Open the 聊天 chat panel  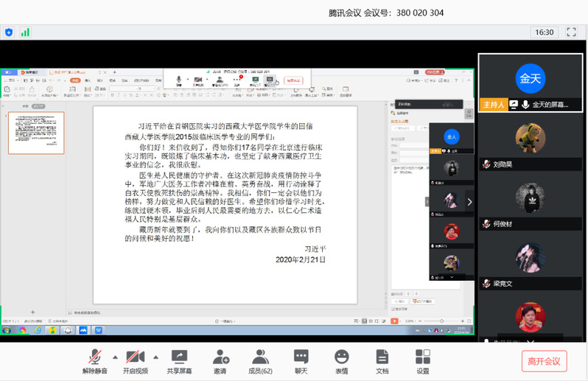click(x=301, y=361)
